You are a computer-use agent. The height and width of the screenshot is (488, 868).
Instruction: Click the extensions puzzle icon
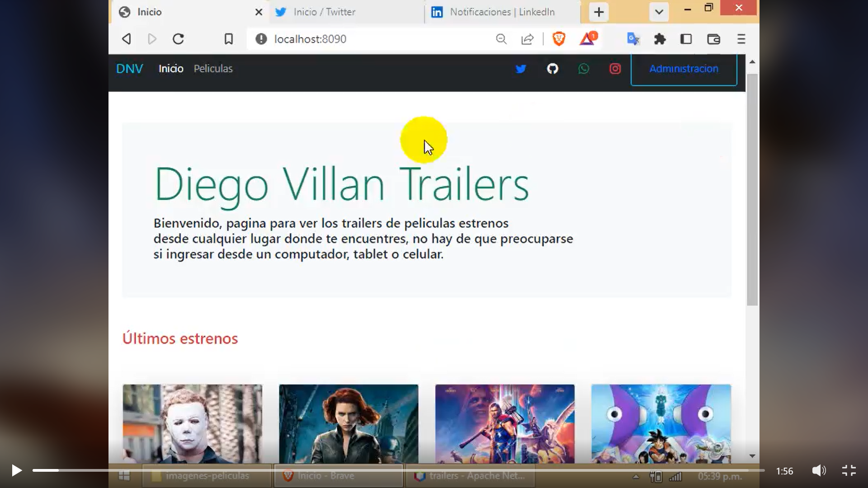(x=660, y=39)
